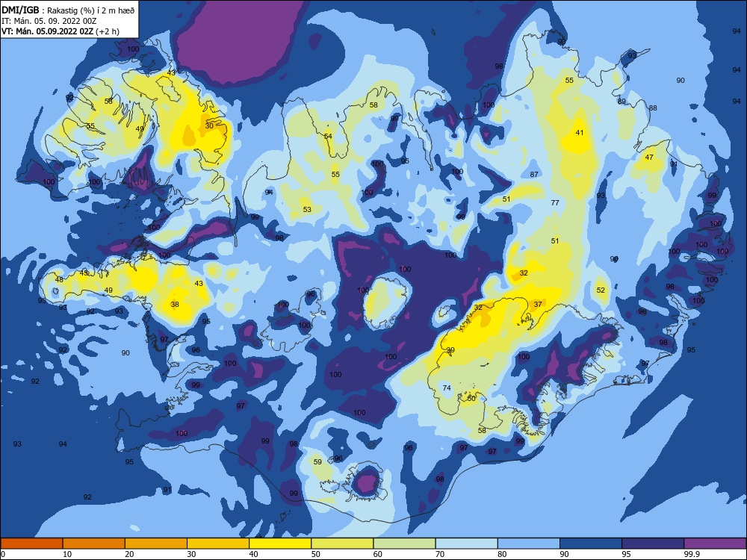Choose the pale blue 70–80 legend swatch

466,544
